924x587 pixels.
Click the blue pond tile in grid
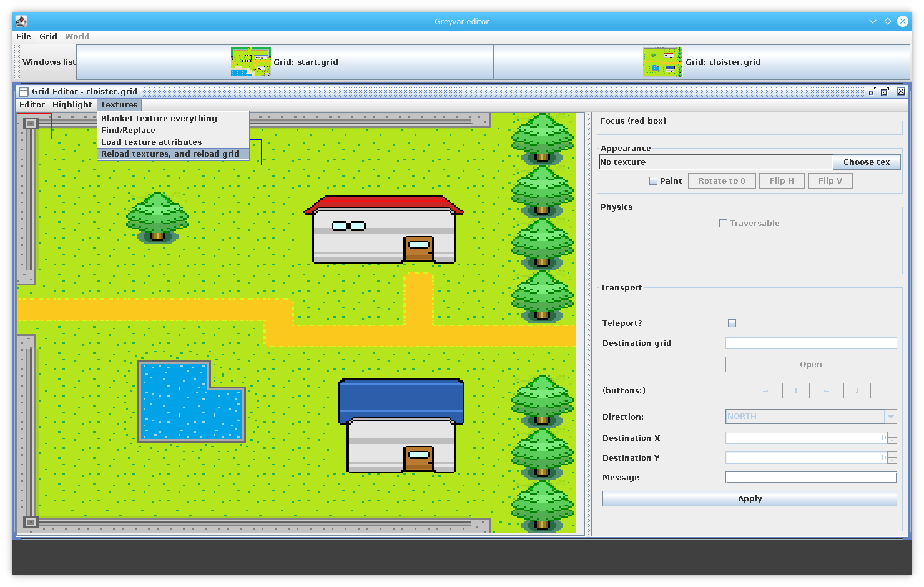click(190, 402)
